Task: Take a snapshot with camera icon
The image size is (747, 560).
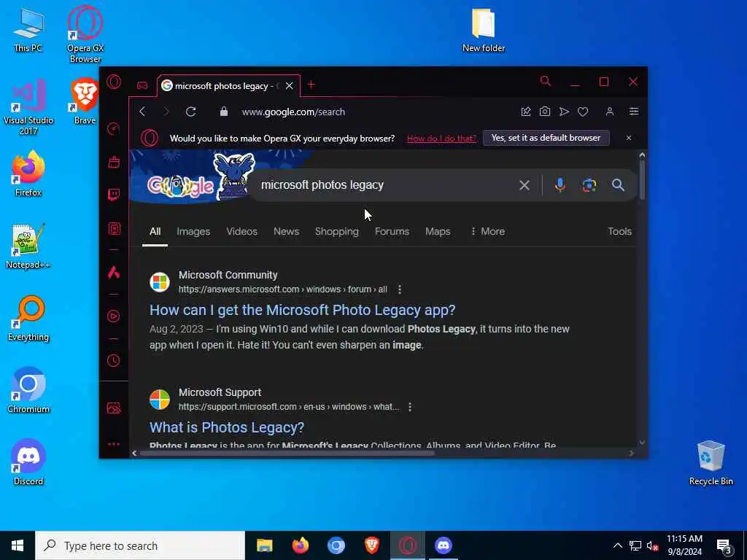Action: point(544,112)
